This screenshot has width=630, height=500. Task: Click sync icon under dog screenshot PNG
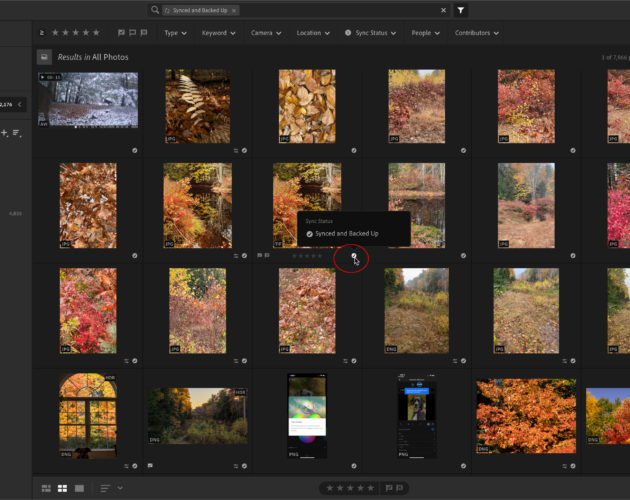click(463, 466)
